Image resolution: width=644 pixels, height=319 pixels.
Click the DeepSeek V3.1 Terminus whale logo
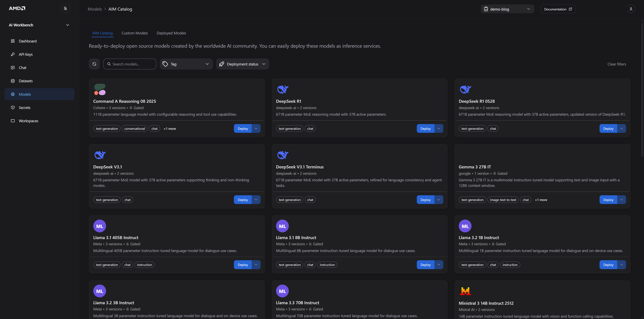[x=282, y=155]
